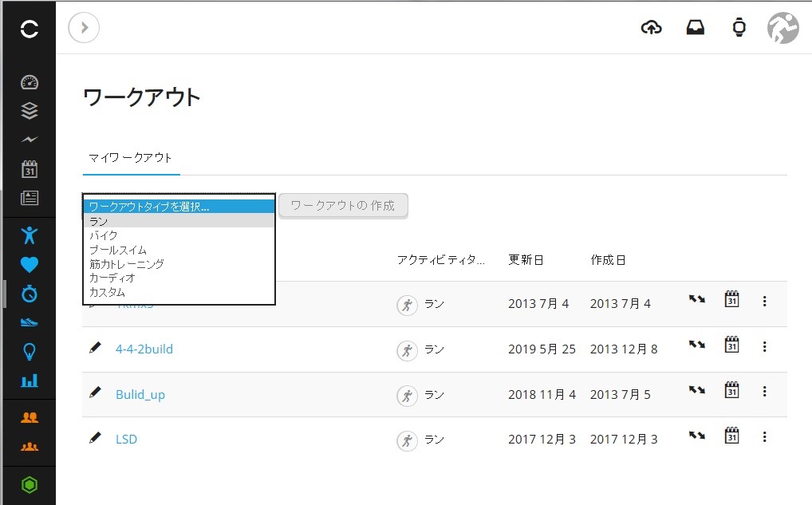This screenshot has height=505, width=812.
Task: Open the 4-4-2build workout link
Action: [144, 349]
